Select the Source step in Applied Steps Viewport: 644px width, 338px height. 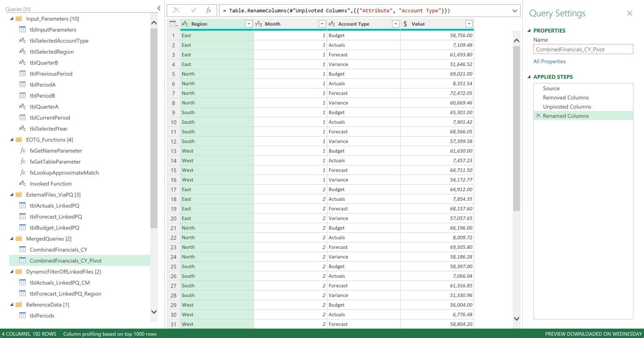point(551,88)
